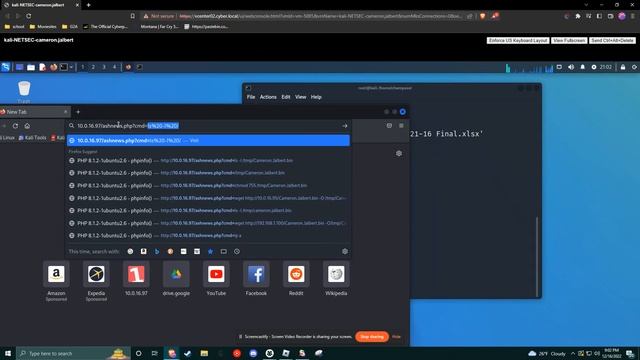Open new tab personalize gear in Firefox

tap(399, 153)
